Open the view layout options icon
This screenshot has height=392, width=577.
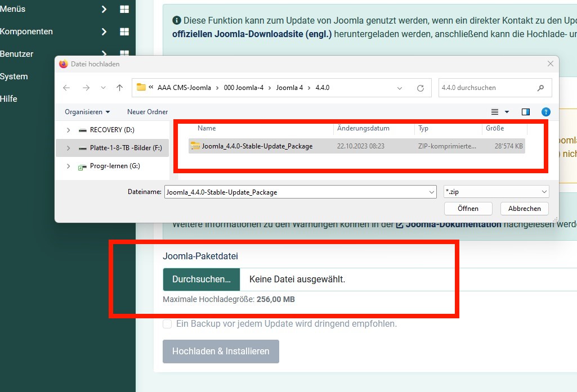click(495, 112)
